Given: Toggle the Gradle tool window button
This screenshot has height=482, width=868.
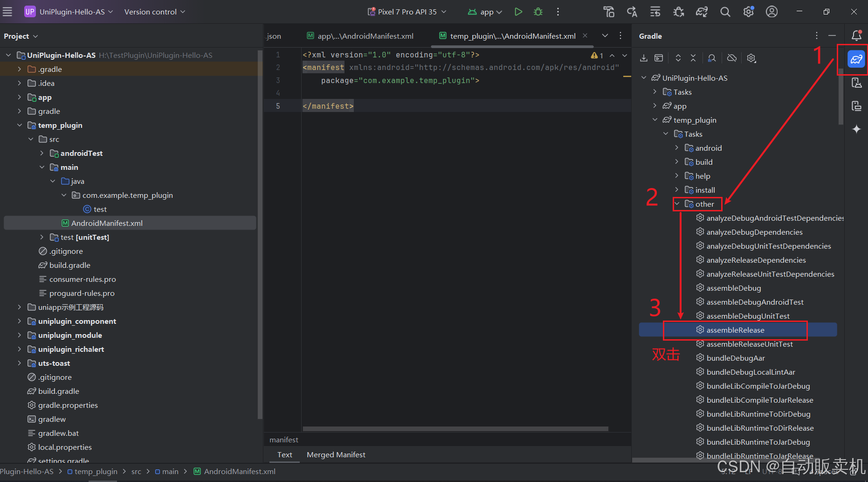Looking at the screenshot, I should click(856, 59).
